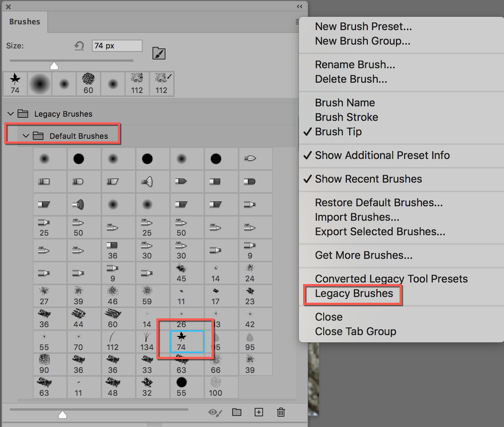Screen dimensions: 504x427
Task: Select Brush Stroke display mode
Action: [x=346, y=117]
